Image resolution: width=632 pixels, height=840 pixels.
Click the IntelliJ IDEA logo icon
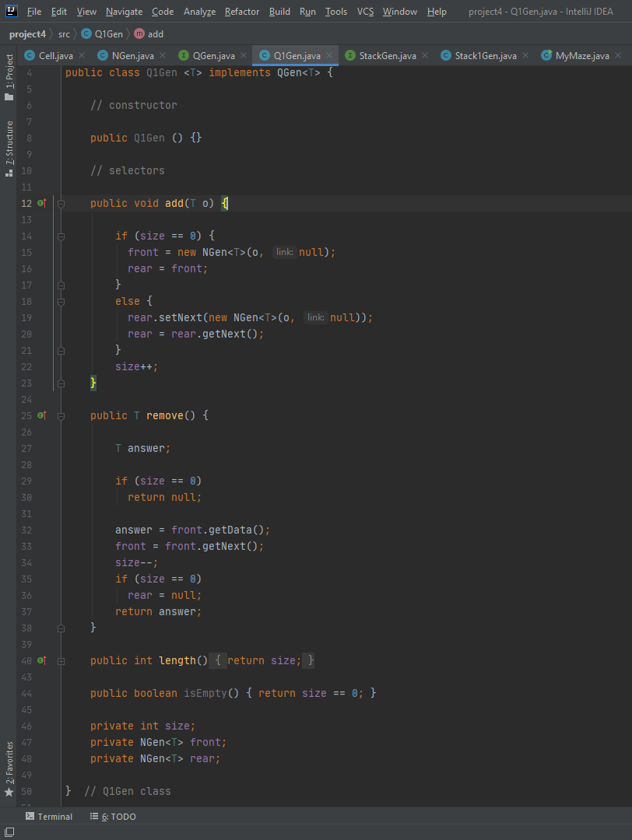point(11,11)
